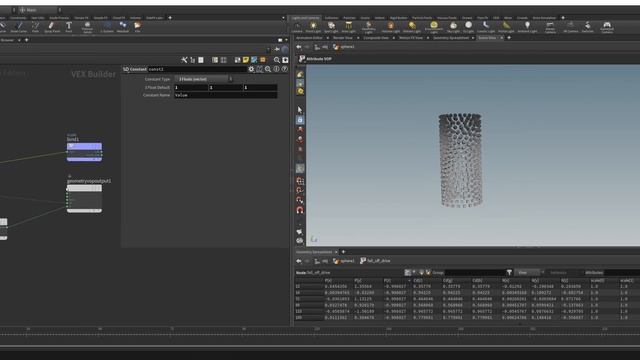Image resolution: width=640 pixels, height=360 pixels.
Task: Add a Sky Light from shelf
Action: click(x=453, y=27)
